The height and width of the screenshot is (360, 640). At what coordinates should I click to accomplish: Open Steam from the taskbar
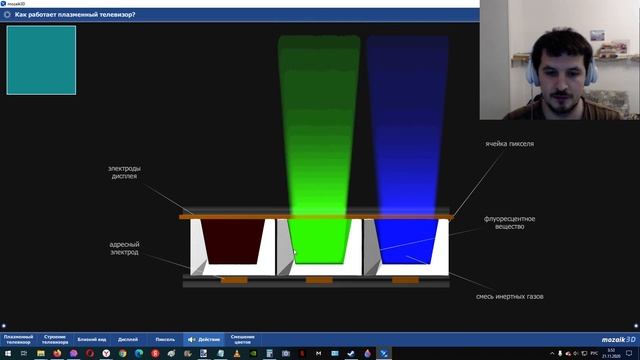(x=351, y=353)
